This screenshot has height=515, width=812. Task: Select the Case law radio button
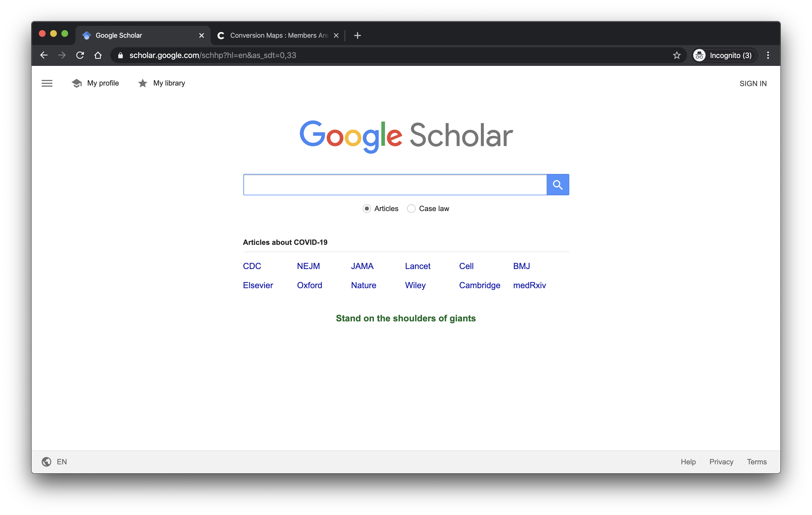(411, 208)
